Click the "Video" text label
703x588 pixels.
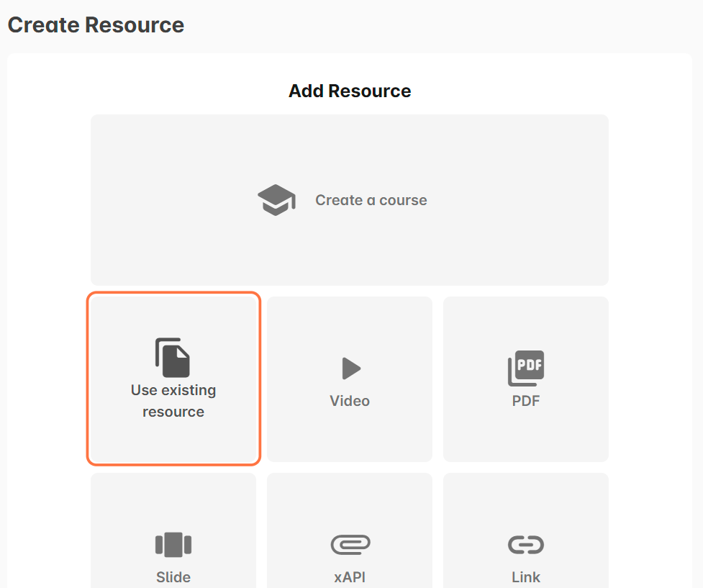(x=350, y=401)
